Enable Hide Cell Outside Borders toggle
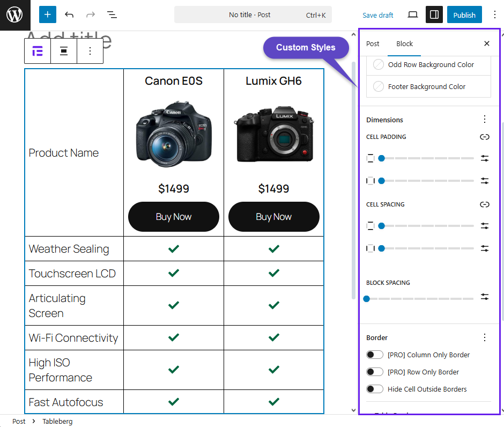The height and width of the screenshot is (427, 504). point(375,389)
